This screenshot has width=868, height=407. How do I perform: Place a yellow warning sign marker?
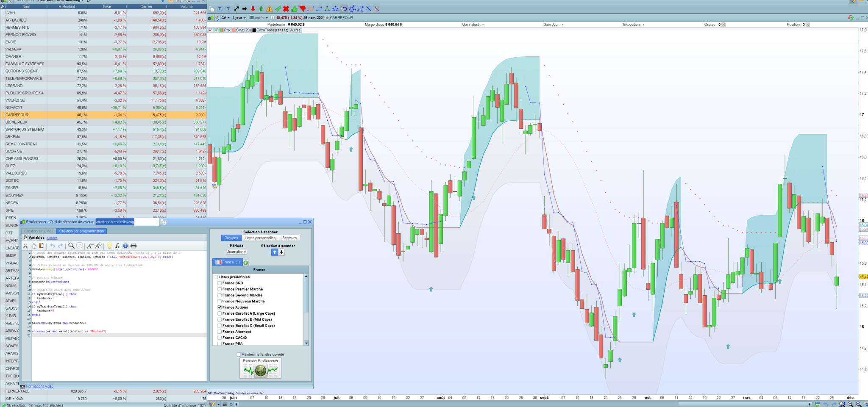(x=270, y=9)
